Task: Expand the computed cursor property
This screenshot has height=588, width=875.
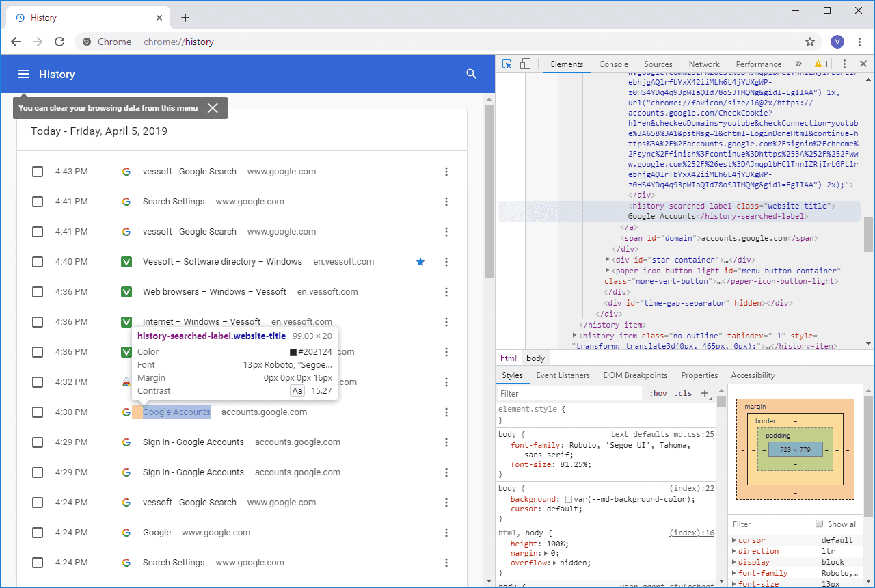Action: (734, 540)
